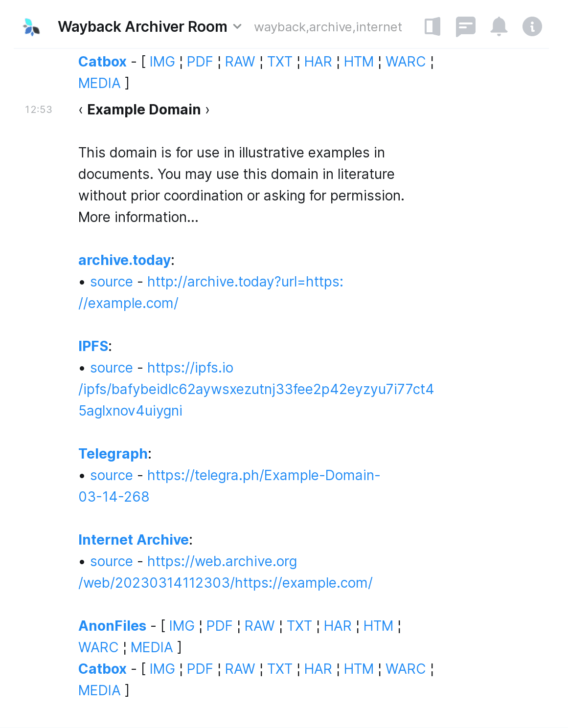
Task: Open the telegra.ph Example-Domain URL
Action: coord(263,475)
